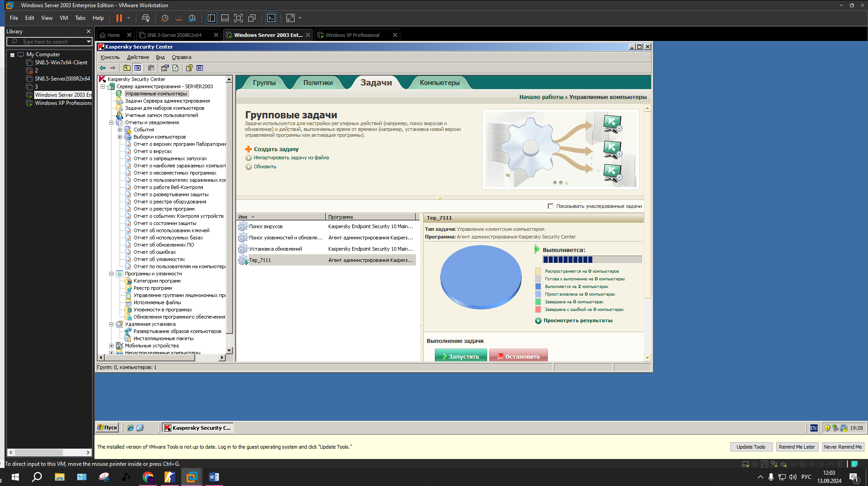This screenshot has height=486, width=868.
Task: Click the green Refresh page toolbar icon
Action: point(175,68)
